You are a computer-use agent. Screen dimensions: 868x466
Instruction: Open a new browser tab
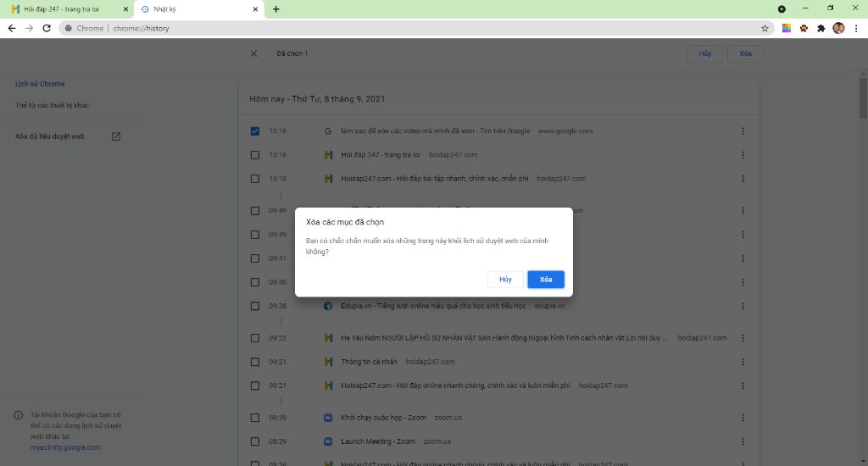(x=275, y=9)
